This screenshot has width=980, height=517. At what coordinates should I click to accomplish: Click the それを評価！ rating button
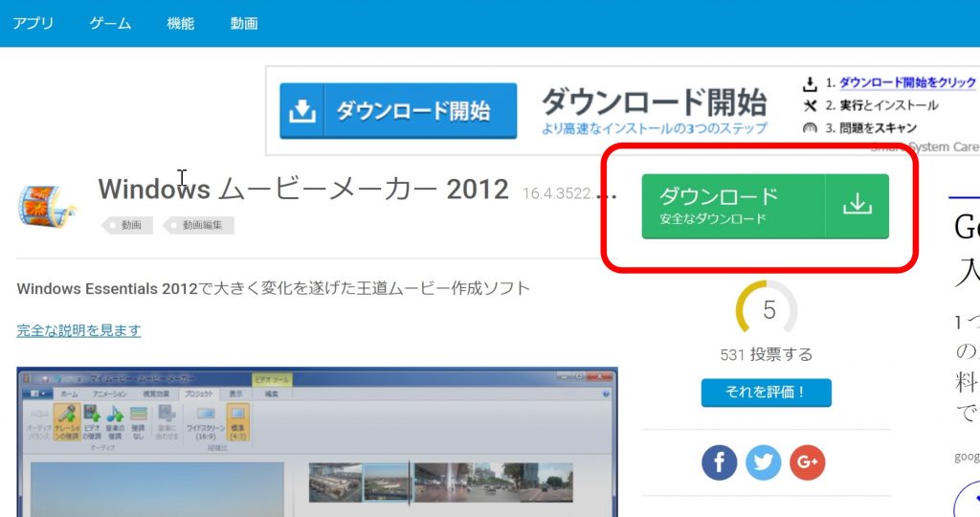[767, 392]
